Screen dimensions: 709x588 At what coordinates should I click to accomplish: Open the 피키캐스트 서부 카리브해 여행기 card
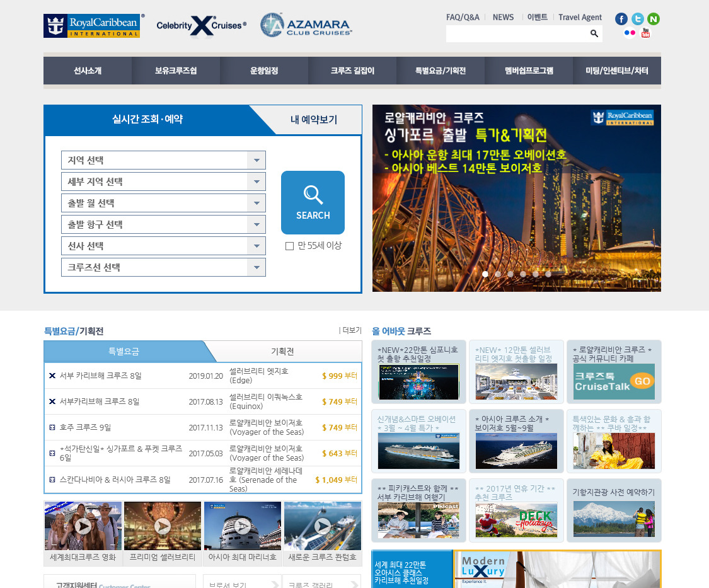coord(418,510)
